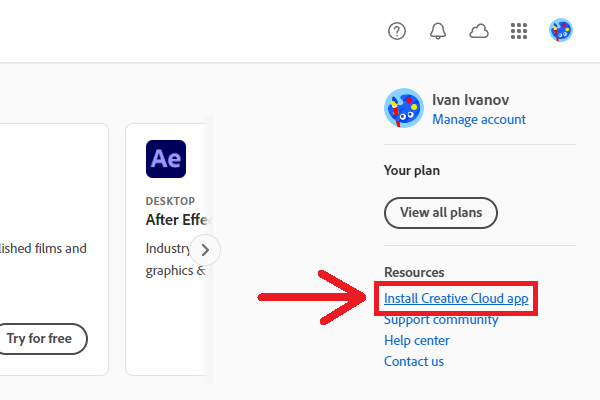Open the Support community link
This screenshot has height=400, width=600.
441,320
